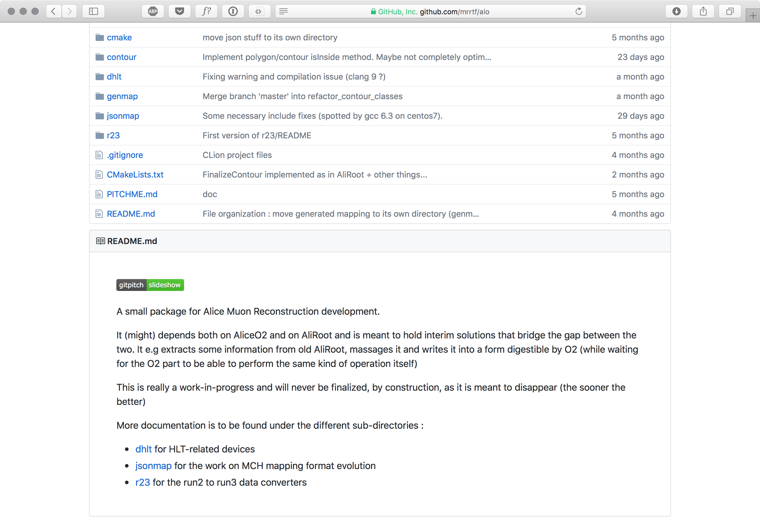Follow the jsonmap link in README
This screenshot has height=532, width=760.
(153, 465)
